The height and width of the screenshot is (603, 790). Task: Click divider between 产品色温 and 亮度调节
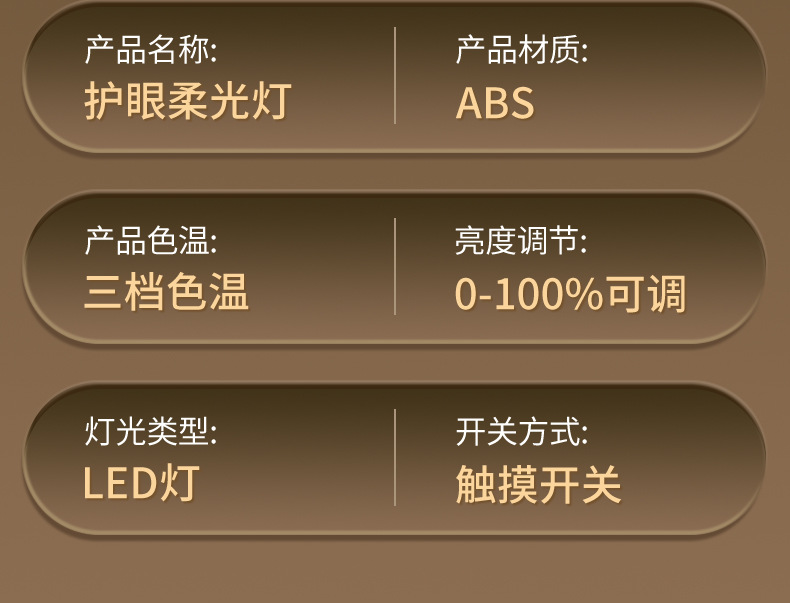(395, 267)
